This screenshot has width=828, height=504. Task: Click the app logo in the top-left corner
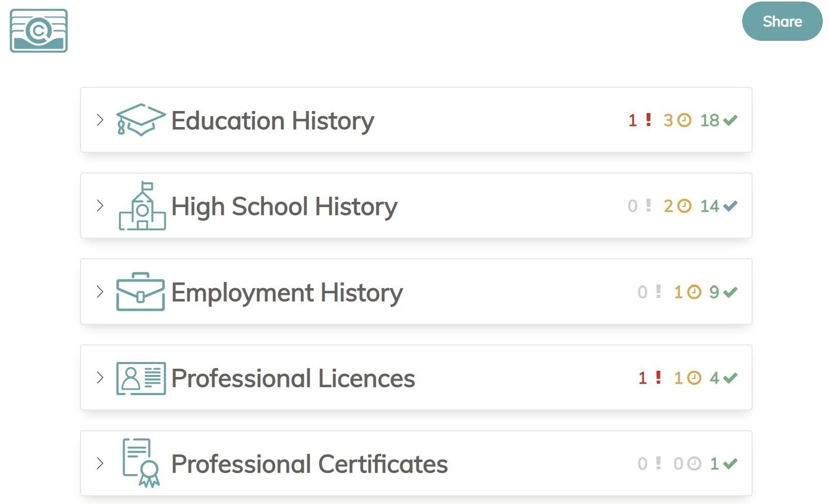coord(38,31)
